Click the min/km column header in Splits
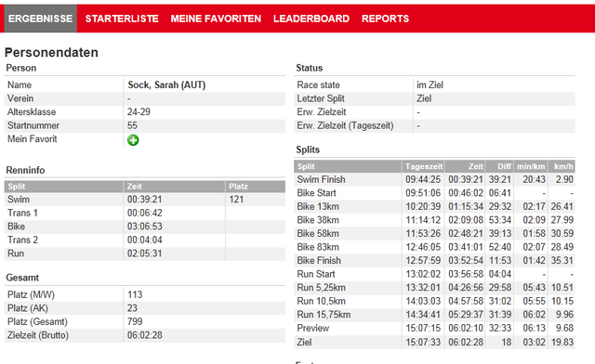 click(x=531, y=166)
